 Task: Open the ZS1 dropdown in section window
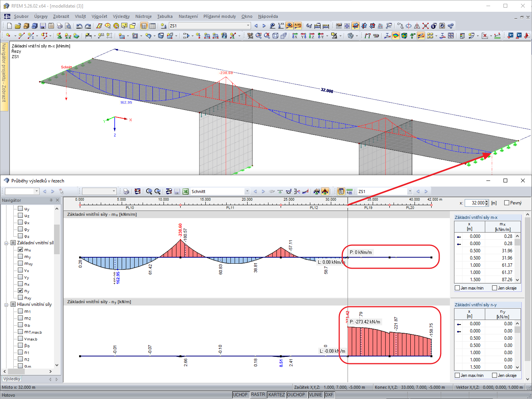[410, 192]
